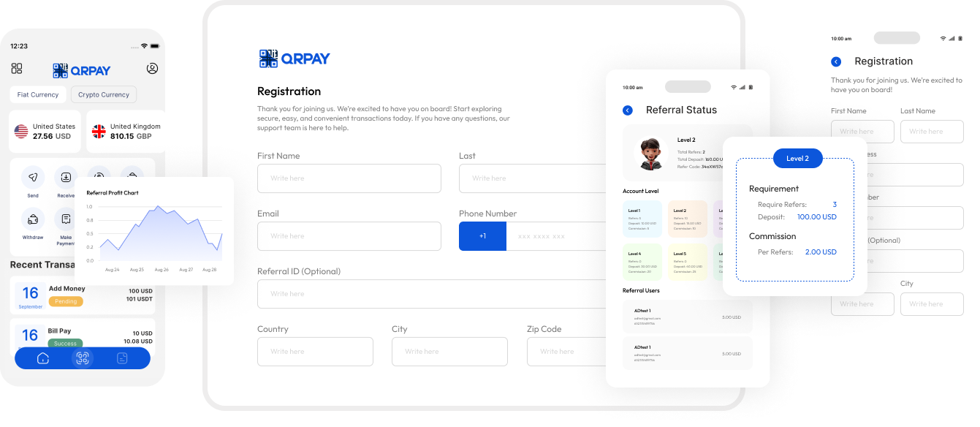Open the user profile icon in mobile header

click(x=152, y=69)
